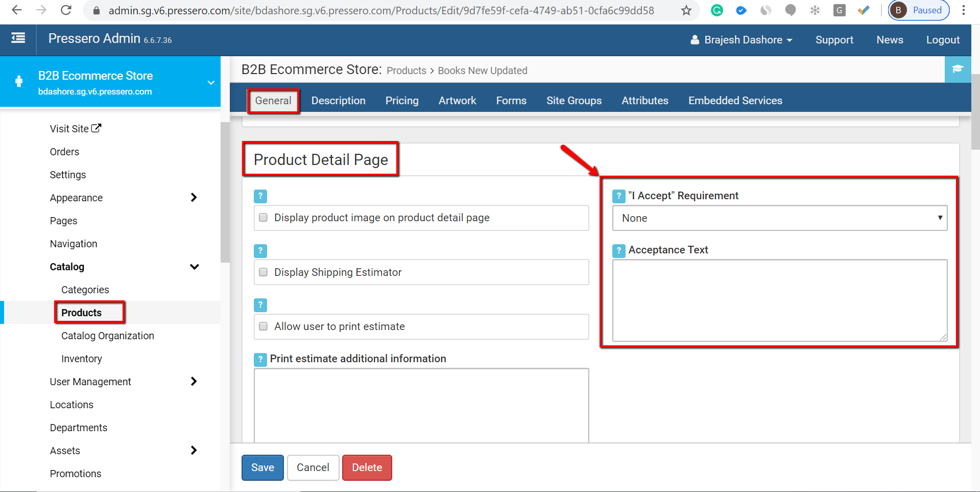
Task: Switch to the Pricing tab
Action: click(402, 101)
